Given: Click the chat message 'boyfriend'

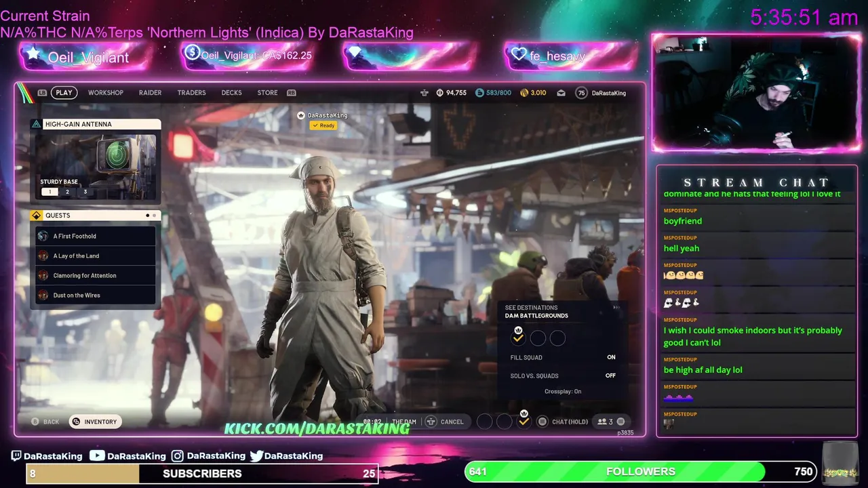Looking at the screenshot, I should pyautogui.click(x=683, y=221).
